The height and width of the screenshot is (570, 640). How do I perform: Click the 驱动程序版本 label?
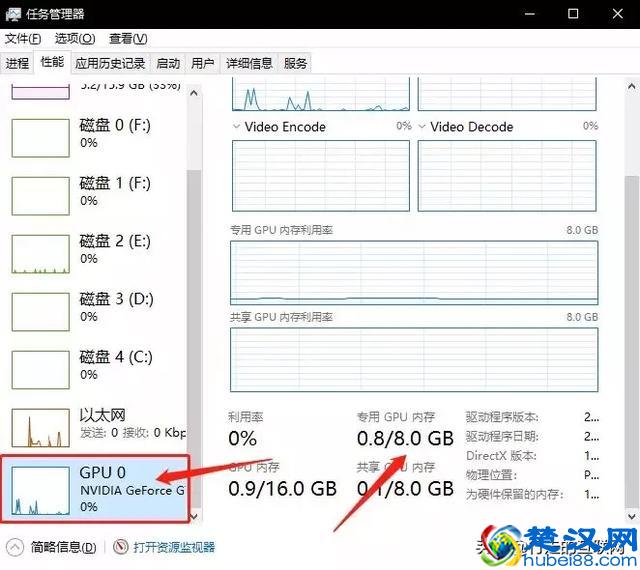click(x=502, y=417)
